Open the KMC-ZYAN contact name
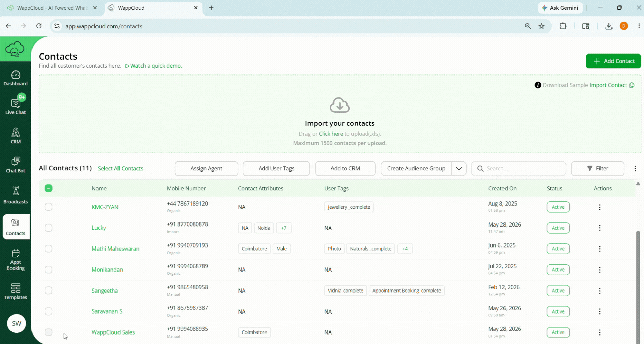Screen dimensions: 644x344 click(x=105, y=207)
